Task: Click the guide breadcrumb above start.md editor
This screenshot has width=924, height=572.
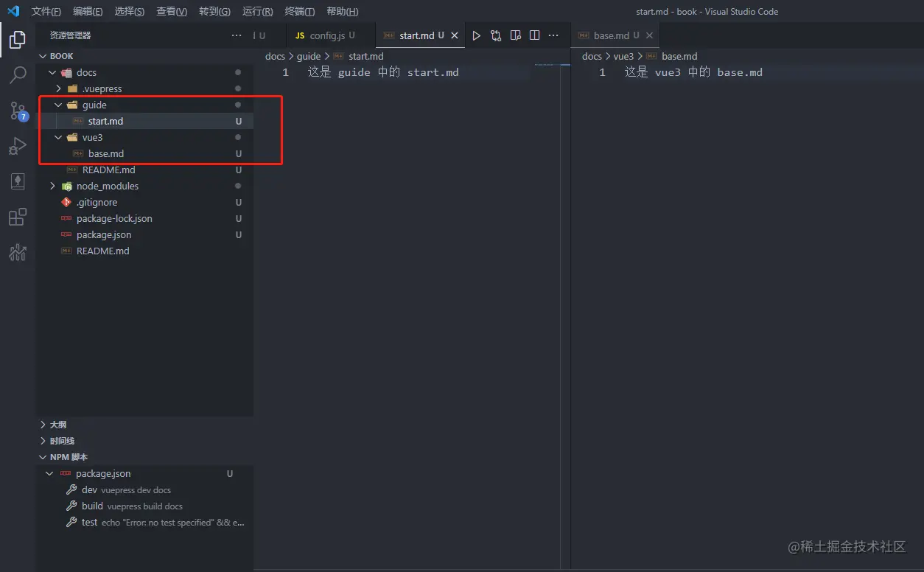Action: [x=309, y=56]
